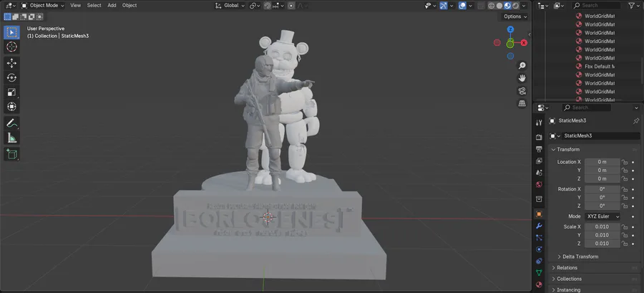Click the Scale X value field
Image resolution: width=644 pixels, height=293 pixels.
click(602, 227)
